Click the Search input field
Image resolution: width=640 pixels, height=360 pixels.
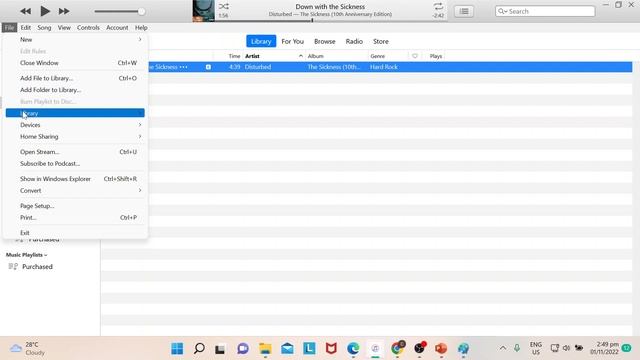545,11
